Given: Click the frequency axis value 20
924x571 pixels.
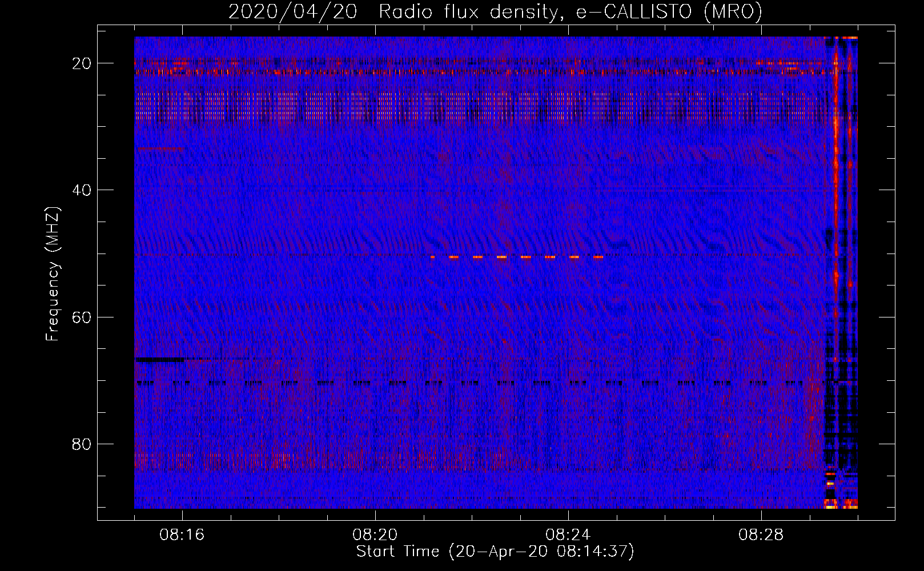Looking at the screenshot, I should tap(82, 63).
